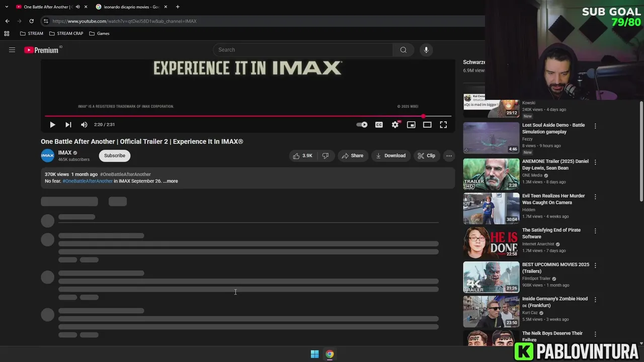Enable miniplayer mode icon
644x362 pixels.
click(411, 125)
